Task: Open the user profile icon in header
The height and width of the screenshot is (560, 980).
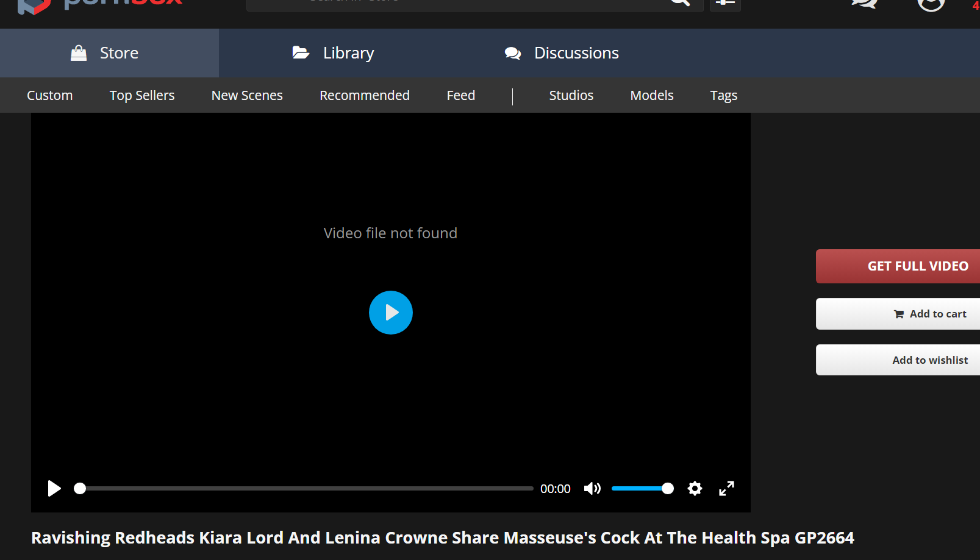Action: pos(931,4)
